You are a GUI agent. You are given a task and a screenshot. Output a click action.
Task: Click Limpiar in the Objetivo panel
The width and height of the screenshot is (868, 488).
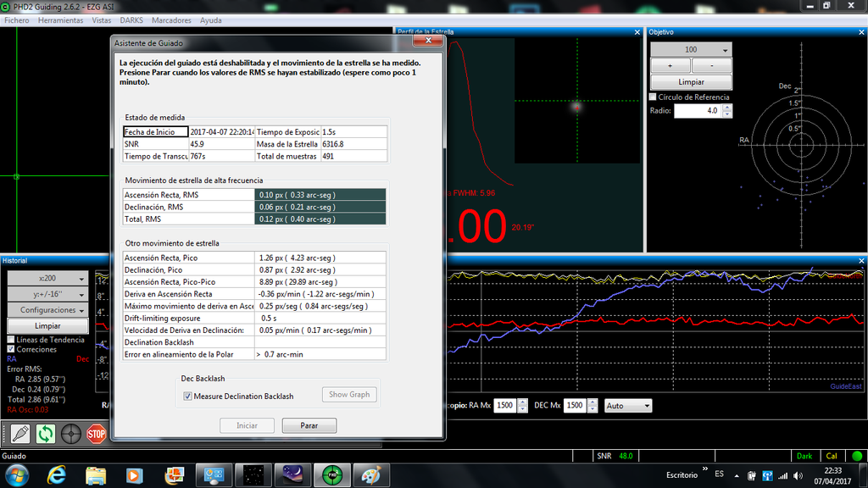(x=691, y=82)
